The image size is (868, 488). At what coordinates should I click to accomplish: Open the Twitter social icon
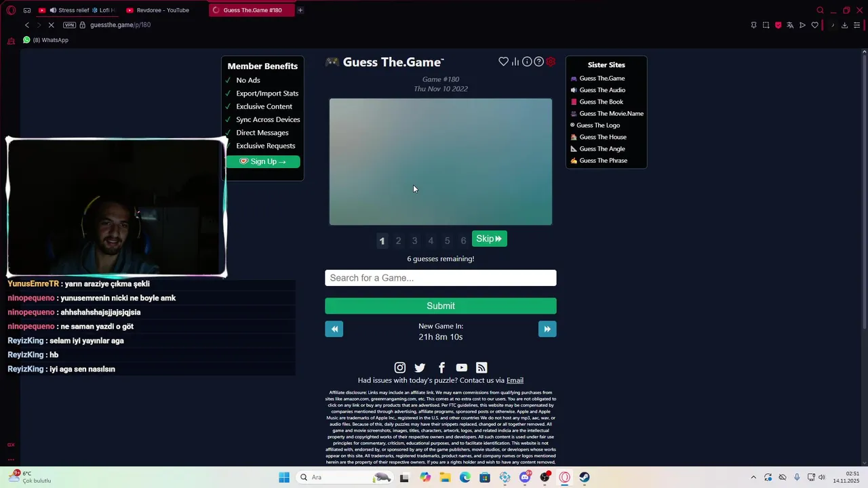(420, 367)
